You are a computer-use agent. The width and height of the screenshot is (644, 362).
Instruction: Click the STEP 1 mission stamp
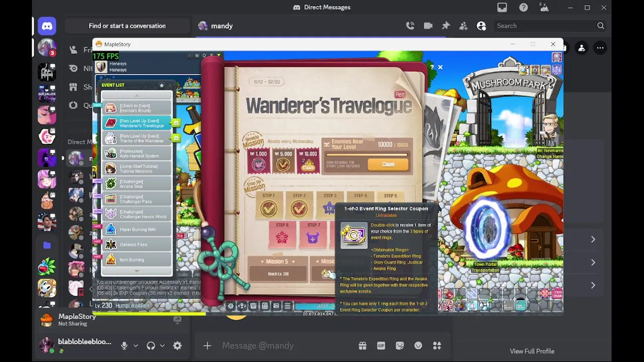[x=268, y=205]
